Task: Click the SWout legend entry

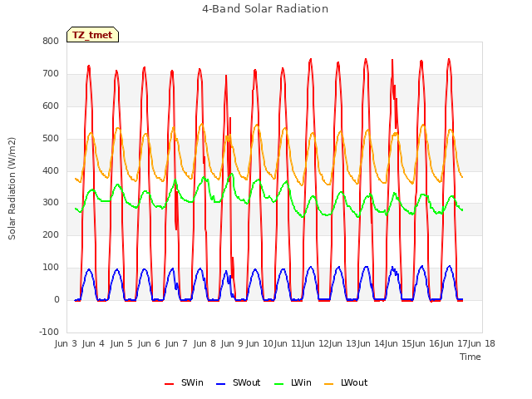Action: [x=239, y=382]
